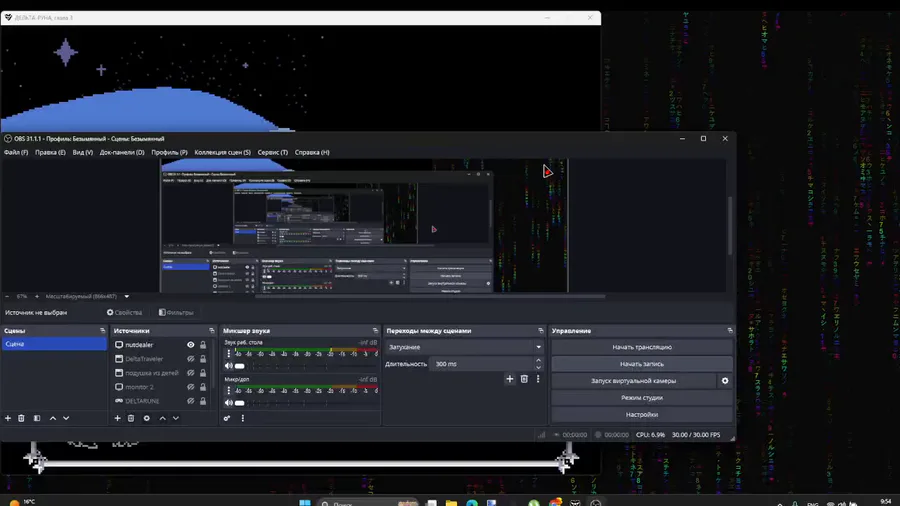Open audio mixer three-dot menu at bottom

(x=243, y=418)
